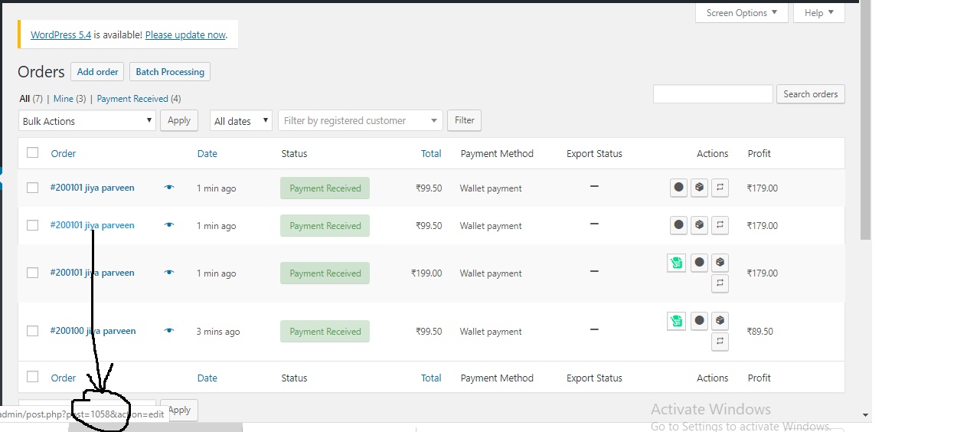
Task: Click circle status action in ₹199.00 order row
Action: (699, 263)
